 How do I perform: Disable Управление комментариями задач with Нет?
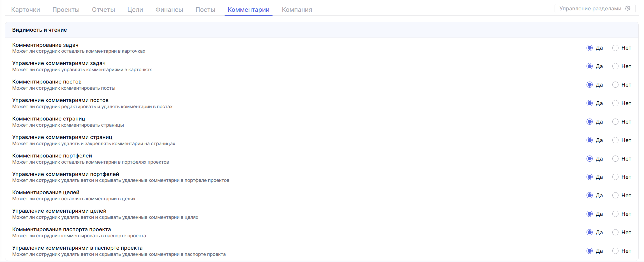pos(615,66)
